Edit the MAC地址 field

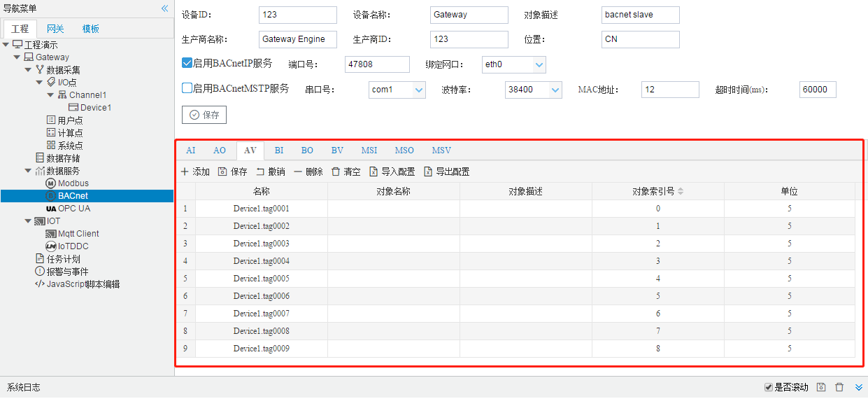click(x=670, y=90)
